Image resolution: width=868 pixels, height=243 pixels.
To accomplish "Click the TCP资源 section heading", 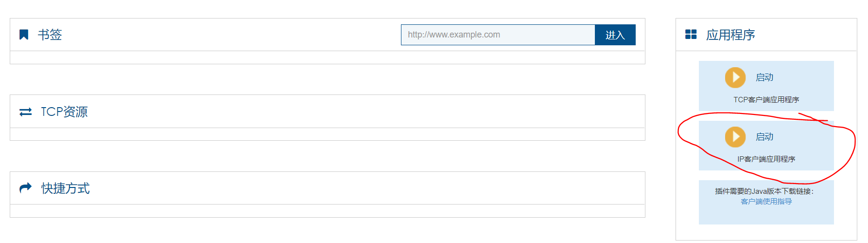I will 64,112.
